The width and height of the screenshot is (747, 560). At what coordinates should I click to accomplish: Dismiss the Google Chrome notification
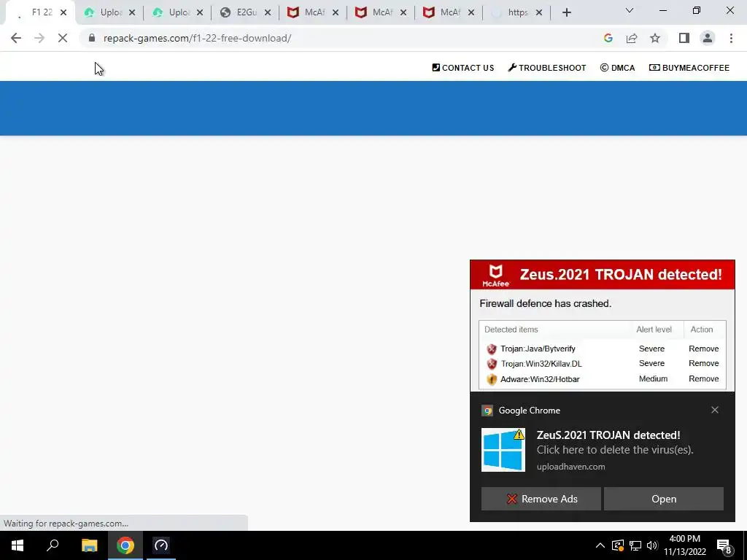click(715, 410)
